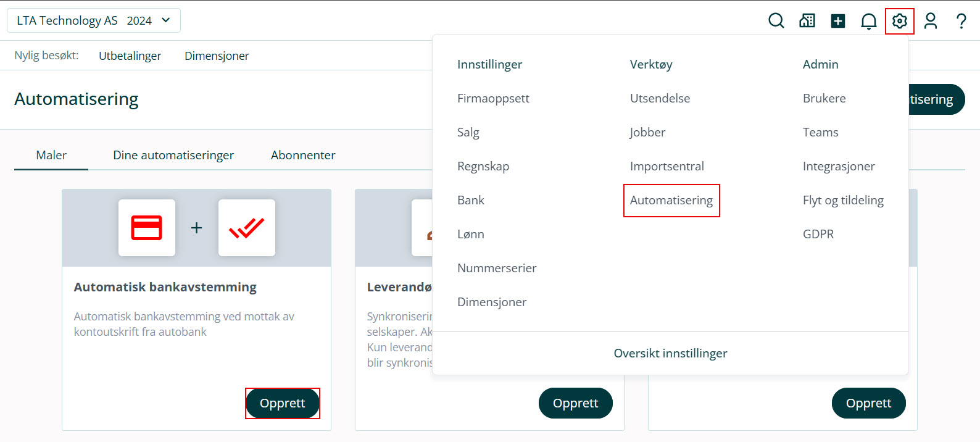Choose Integrasjoner under Admin
980x442 pixels.
pos(838,166)
